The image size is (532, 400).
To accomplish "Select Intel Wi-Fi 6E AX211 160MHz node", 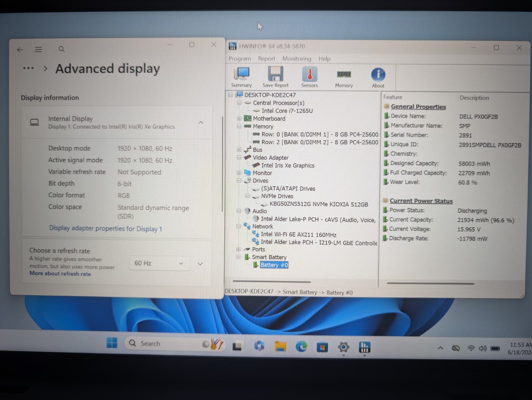I will (299, 235).
